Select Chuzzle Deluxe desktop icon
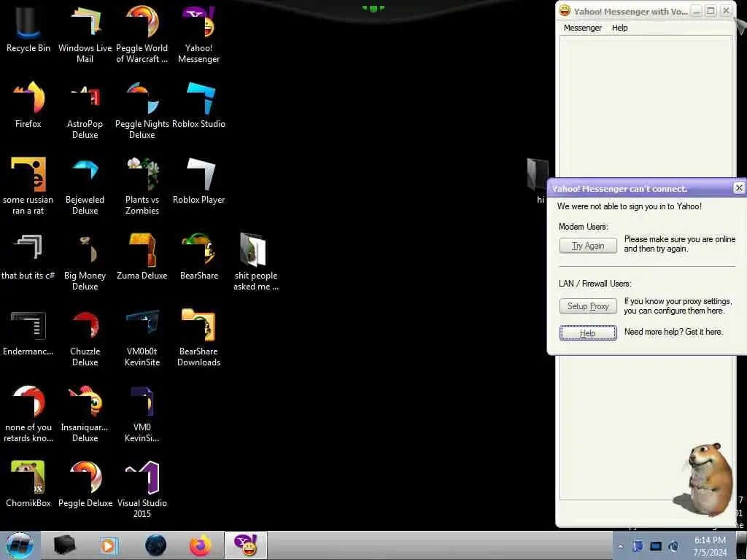The width and height of the screenshot is (747, 560). click(x=85, y=338)
